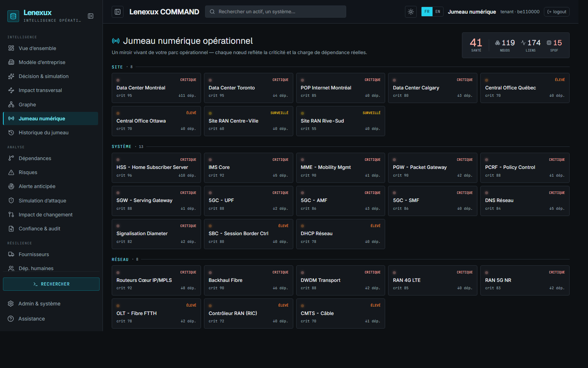This screenshot has width=588, height=368.
Task: Select the POP Internet Montréal card
Action: coord(341,88)
